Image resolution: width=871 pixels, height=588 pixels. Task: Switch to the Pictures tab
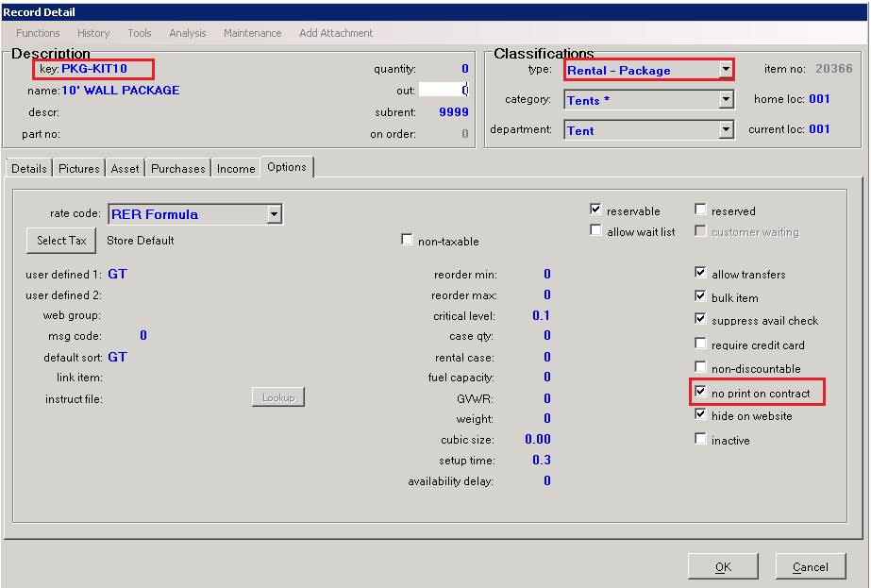click(x=79, y=168)
